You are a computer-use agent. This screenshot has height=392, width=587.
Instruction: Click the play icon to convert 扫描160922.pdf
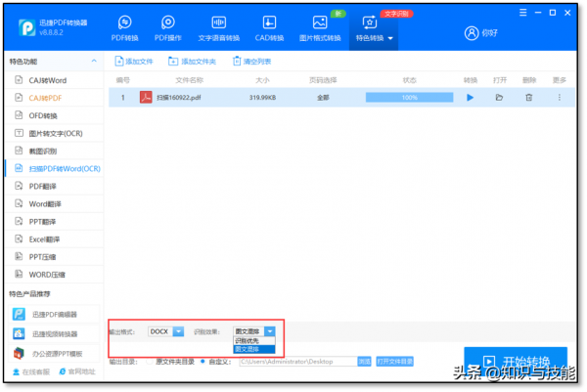471,98
